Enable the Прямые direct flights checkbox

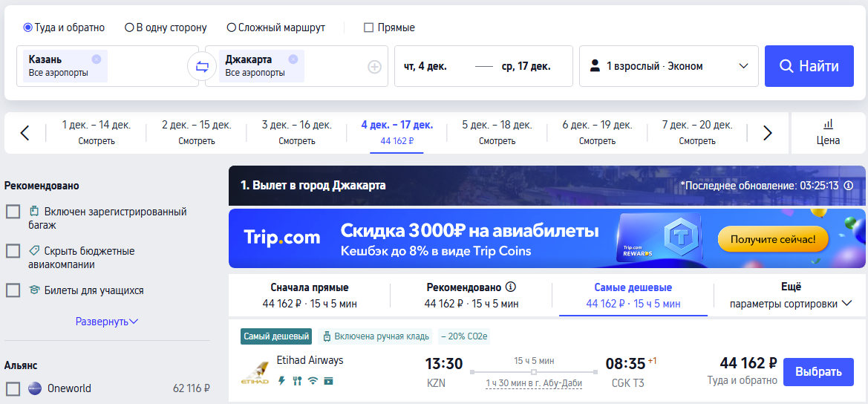368,27
